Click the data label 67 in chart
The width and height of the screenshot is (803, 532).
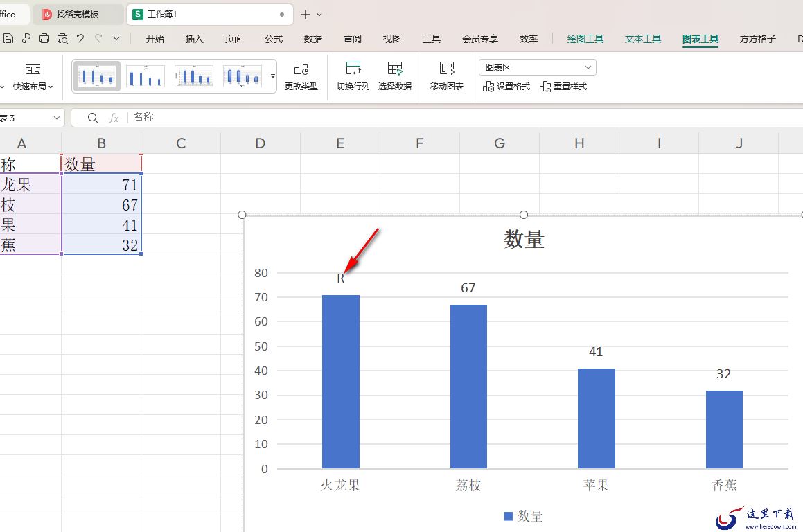[468, 287]
